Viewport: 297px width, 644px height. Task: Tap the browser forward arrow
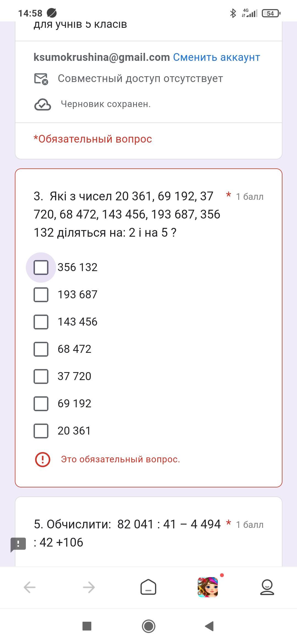pos(89,587)
